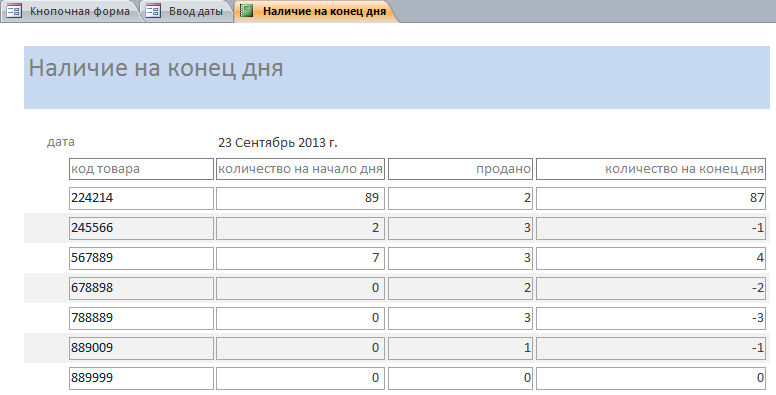Click sold value 1 in row 889009
The height and width of the screenshot is (395, 776).
[460, 348]
